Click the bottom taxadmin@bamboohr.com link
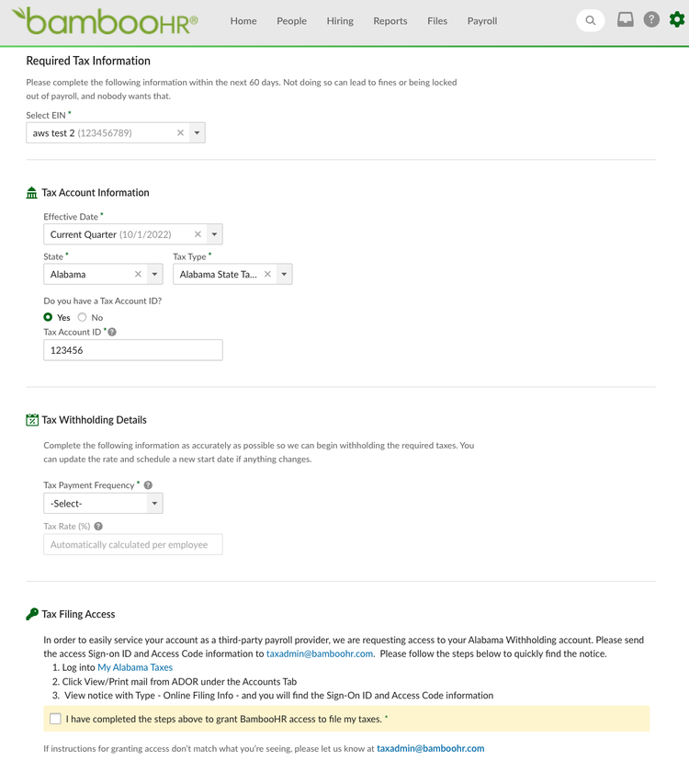The image size is (689, 784). click(x=431, y=748)
